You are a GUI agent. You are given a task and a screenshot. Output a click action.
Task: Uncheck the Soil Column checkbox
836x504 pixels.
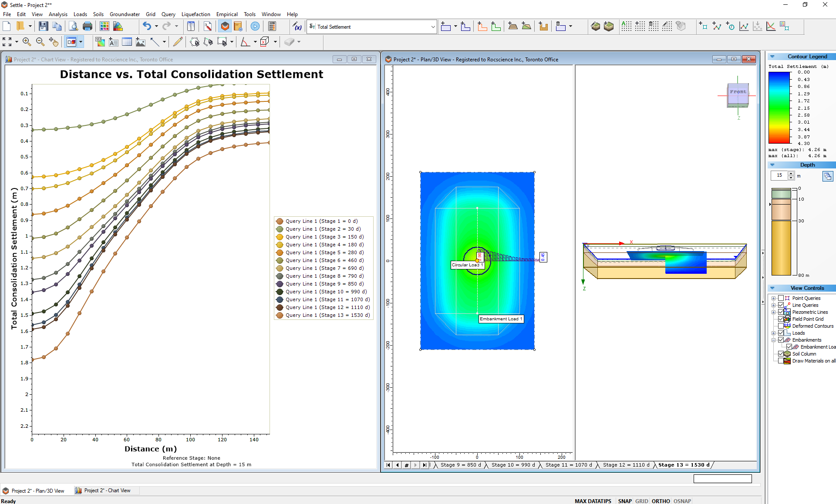coord(781,354)
